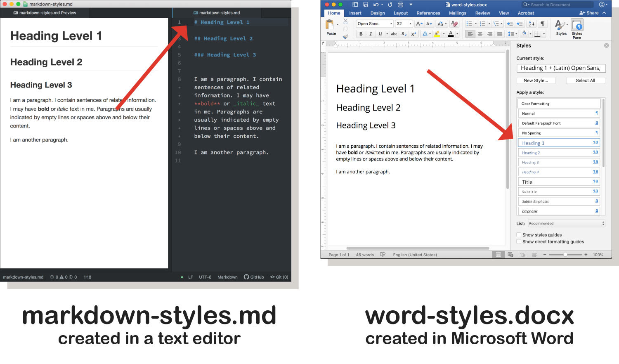Open the font color dropdown arrow
The width and height of the screenshot is (619, 364).
(x=457, y=34)
